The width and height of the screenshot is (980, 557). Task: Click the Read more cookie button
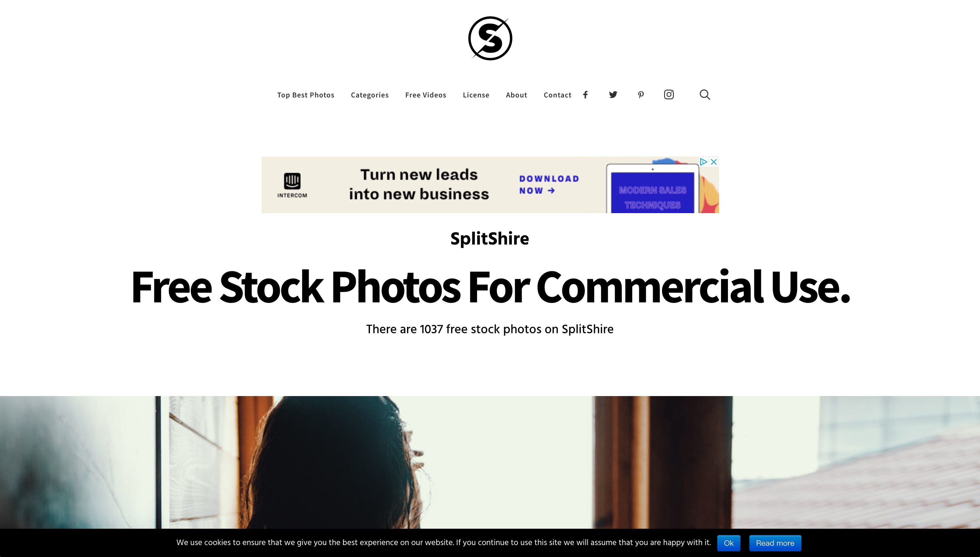tap(775, 543)
